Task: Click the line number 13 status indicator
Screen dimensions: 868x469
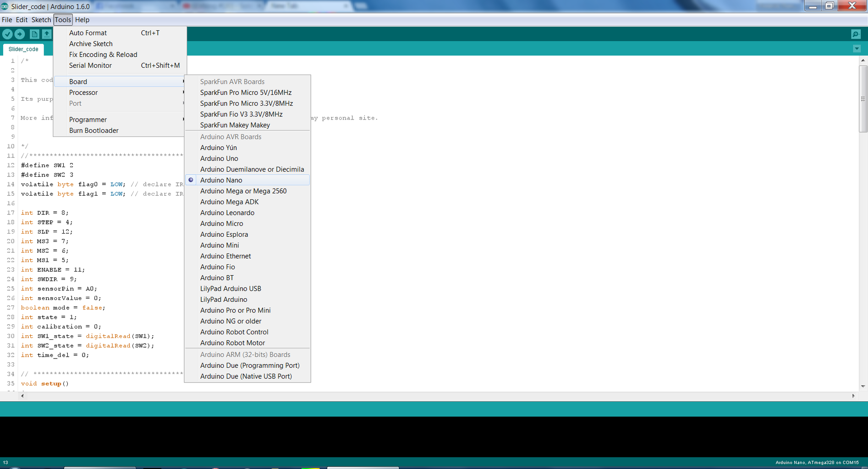Action: click(x=5, y=463)
